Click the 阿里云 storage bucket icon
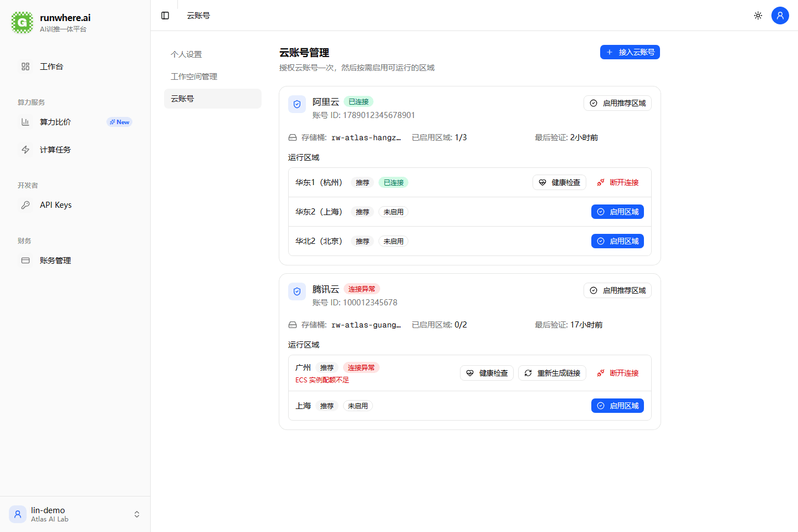Image resolution: width=798 pixels, height=532 pixels. click(x=293, y=137)
